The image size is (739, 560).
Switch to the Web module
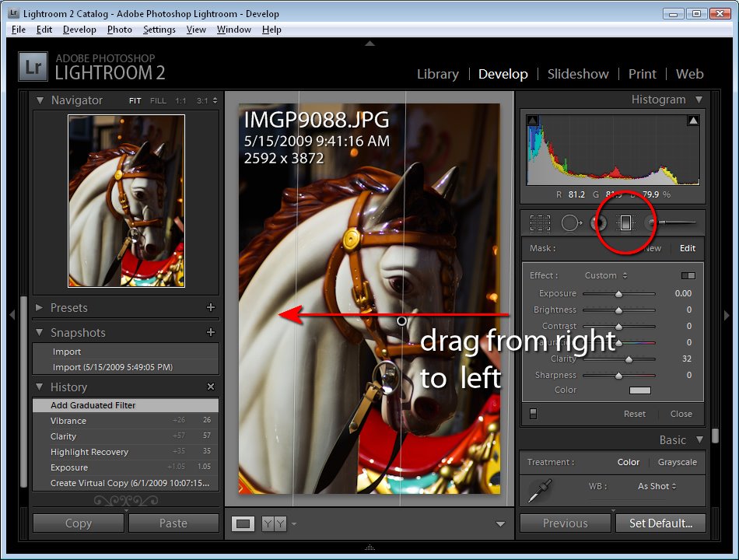tap(689, 74)
